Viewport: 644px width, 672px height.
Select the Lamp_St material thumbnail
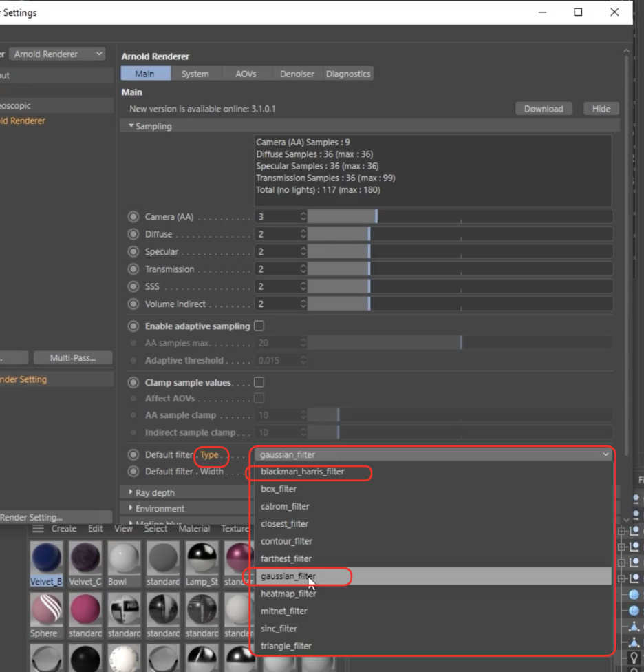pyautogui.click(x=202, y=557)
